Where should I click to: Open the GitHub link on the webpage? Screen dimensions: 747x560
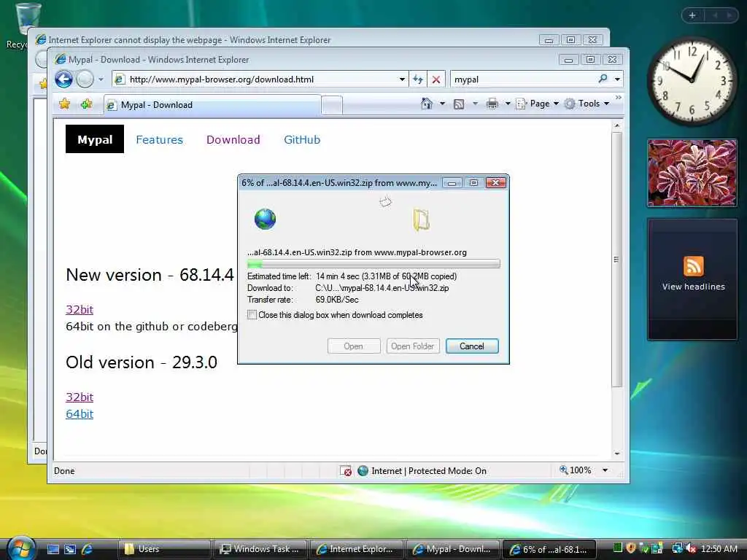click(302, 139)
